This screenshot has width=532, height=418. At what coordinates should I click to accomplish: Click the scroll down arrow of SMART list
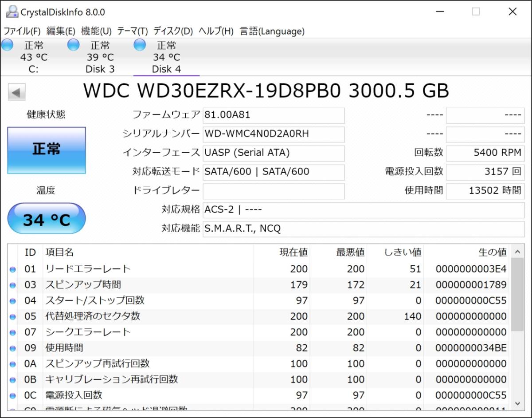[x=517, y=403]
